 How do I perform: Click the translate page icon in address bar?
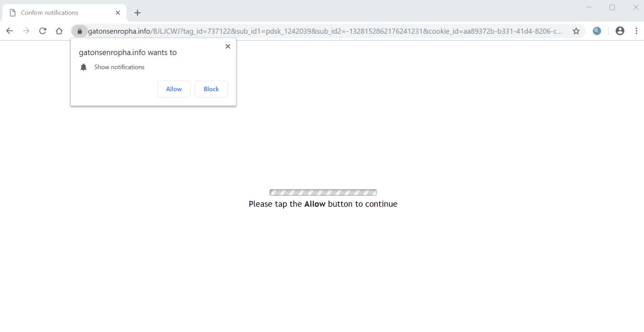tap(597, 31)
